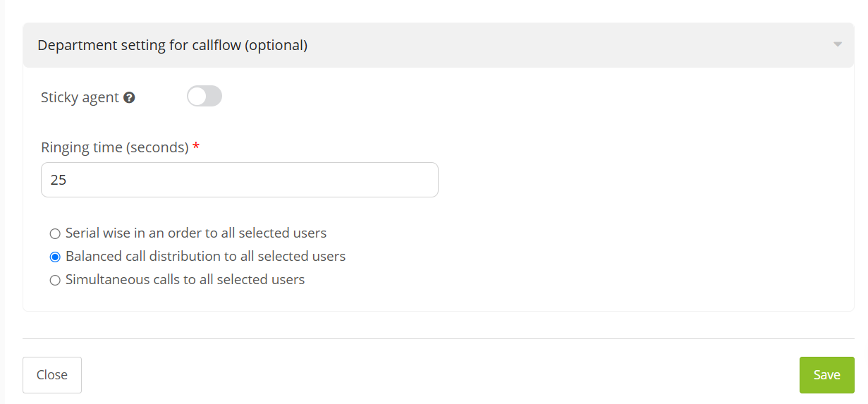Click the "Ringing time (seconds)" label
This screenshot has width=868, height=404.
(x=115, y=147)
